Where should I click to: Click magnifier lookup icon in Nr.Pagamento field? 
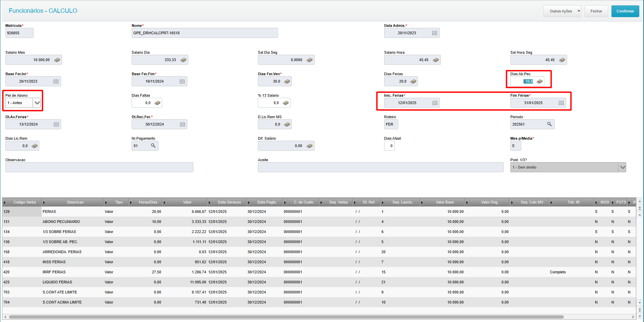point(153,146)
